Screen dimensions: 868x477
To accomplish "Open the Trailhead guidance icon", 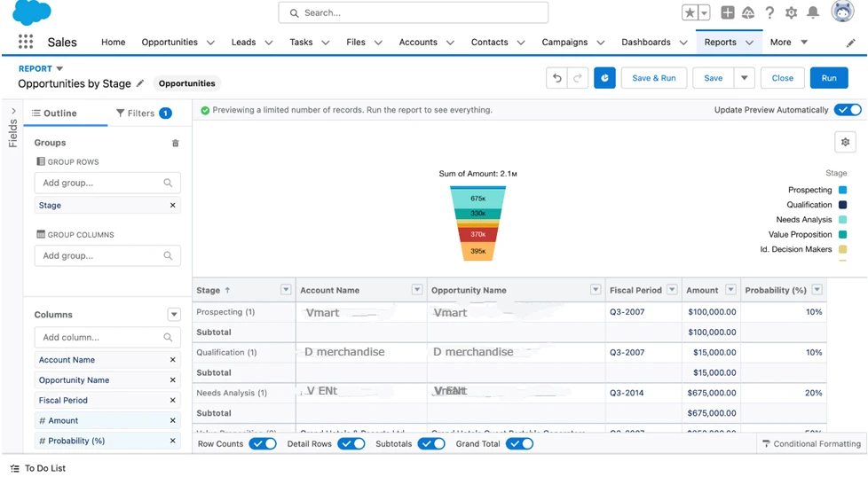I will tap(748, 12).
